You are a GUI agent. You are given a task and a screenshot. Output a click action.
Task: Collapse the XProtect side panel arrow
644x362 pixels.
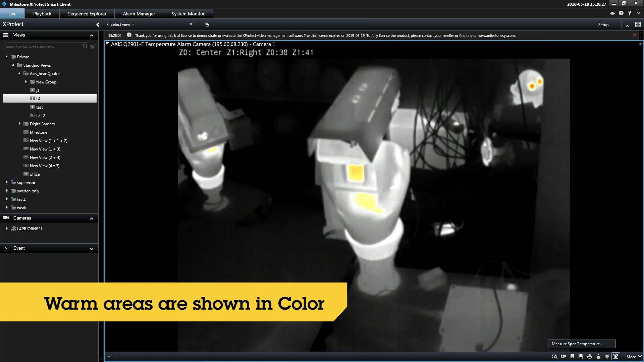(98, 24)
